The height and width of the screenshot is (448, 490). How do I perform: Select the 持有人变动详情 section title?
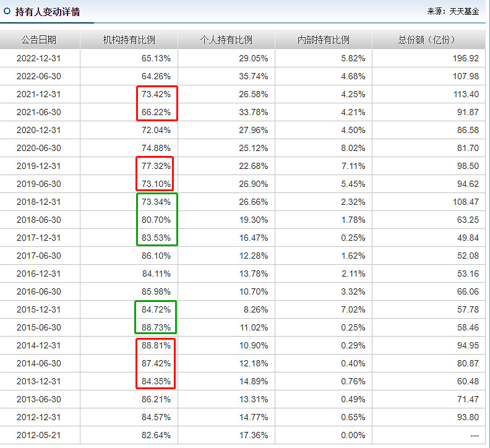tap(48, 12)
